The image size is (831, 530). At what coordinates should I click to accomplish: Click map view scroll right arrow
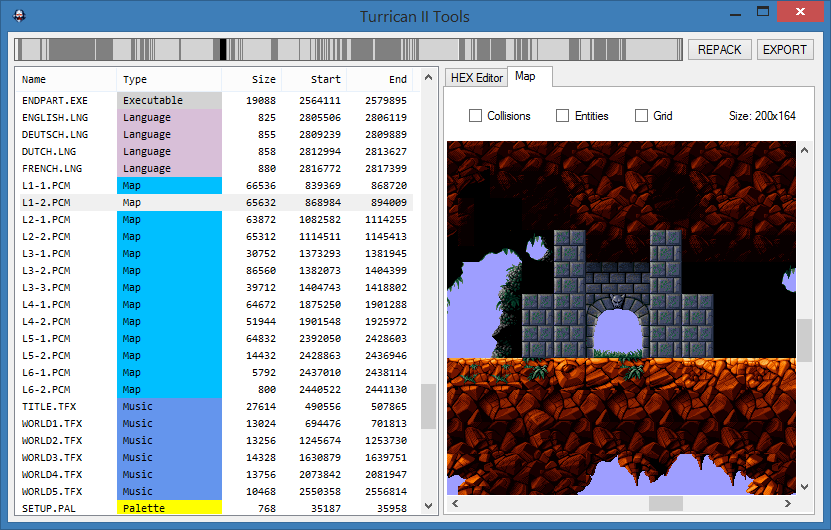788,504
